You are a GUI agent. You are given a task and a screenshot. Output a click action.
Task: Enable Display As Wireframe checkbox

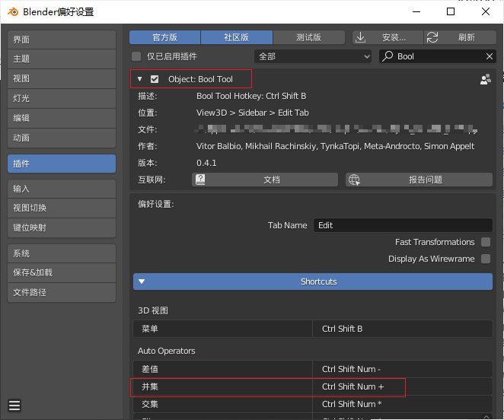[x=486, y=259]
